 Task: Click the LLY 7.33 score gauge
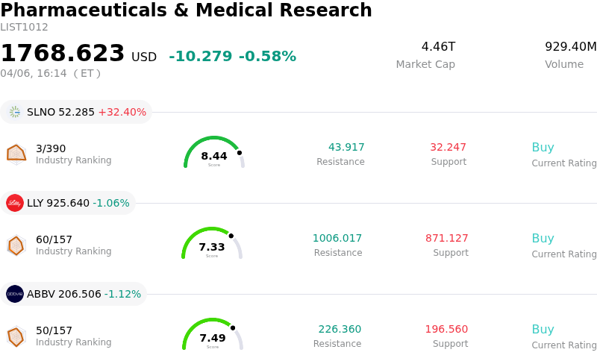coord(212,245)
